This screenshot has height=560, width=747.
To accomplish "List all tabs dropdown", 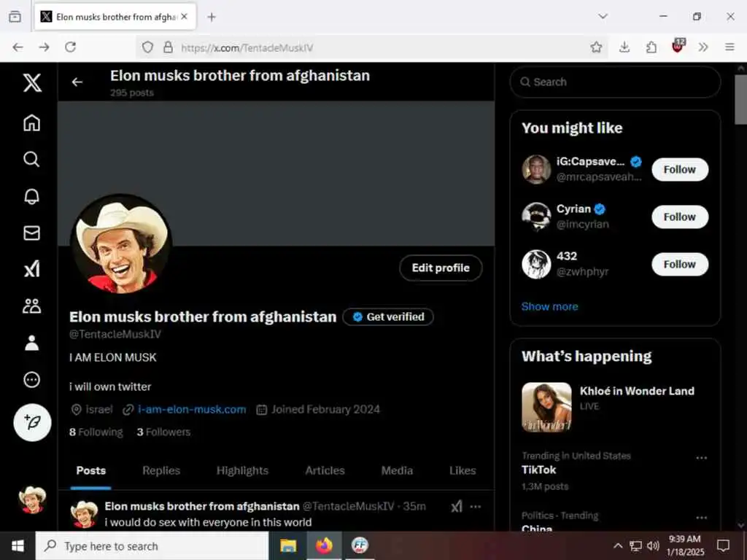I will click(603, 16).
